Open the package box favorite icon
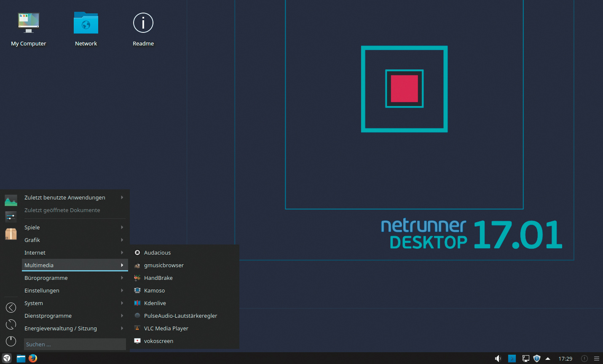 tap(11, 234)
